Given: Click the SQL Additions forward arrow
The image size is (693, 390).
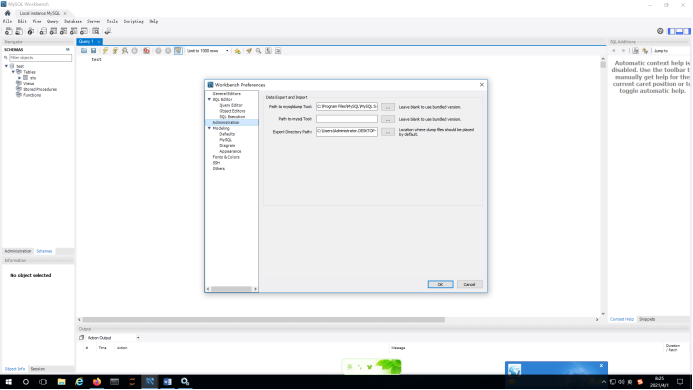Looking at the screenshot, I should (623, 51).
